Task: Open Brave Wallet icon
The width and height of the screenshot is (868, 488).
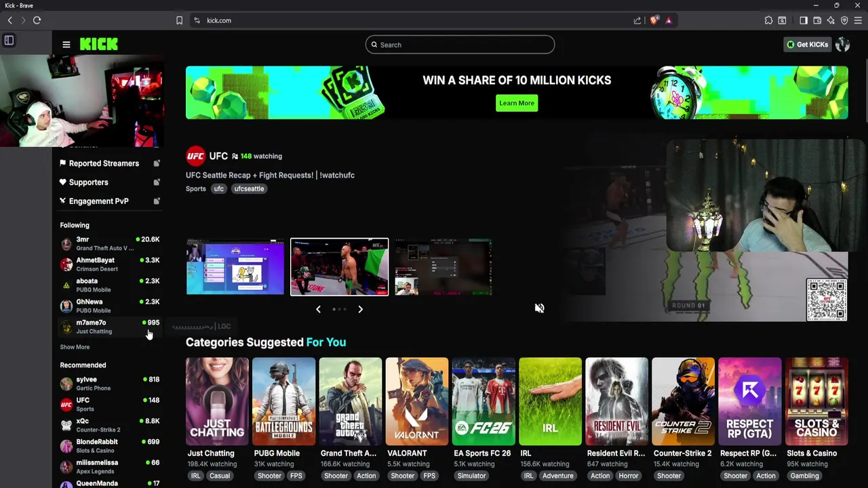Action: [817, 20]
